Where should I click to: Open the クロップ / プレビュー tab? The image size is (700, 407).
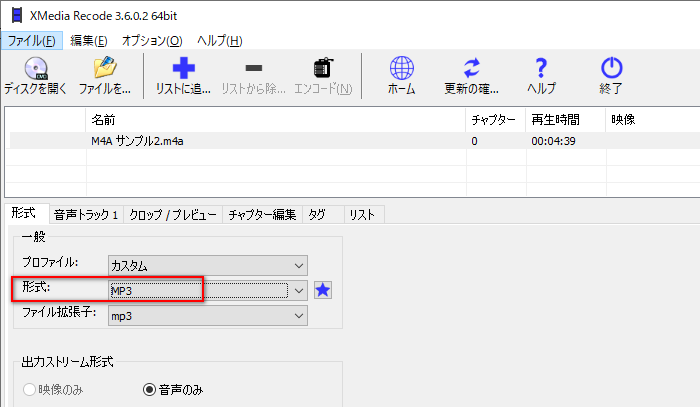[x=173, y=215]
